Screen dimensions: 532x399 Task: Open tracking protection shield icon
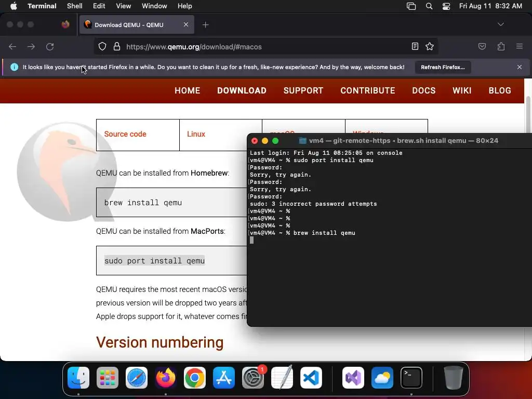[102, 46]
